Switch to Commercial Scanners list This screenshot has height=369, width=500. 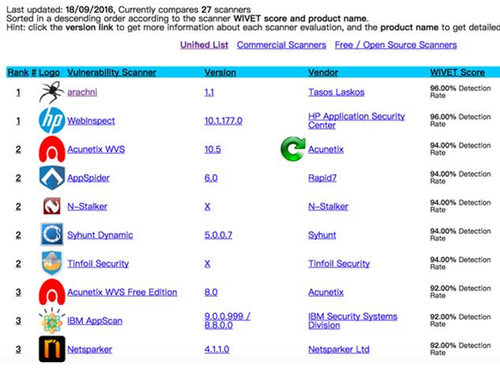pos(281,45)
